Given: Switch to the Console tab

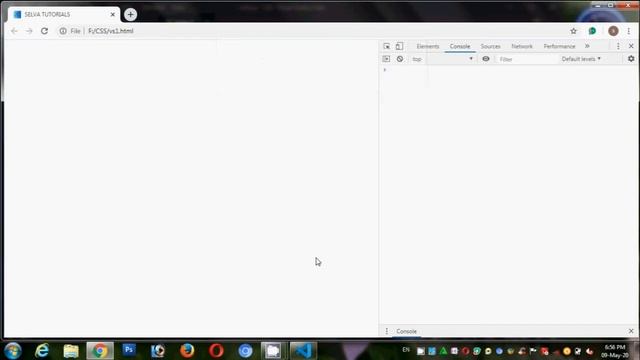Looking at the screenshot, I should 460,47.
